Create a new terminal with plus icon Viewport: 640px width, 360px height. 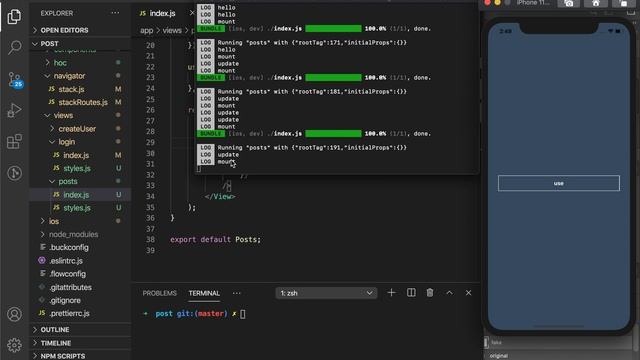point(391,293)
